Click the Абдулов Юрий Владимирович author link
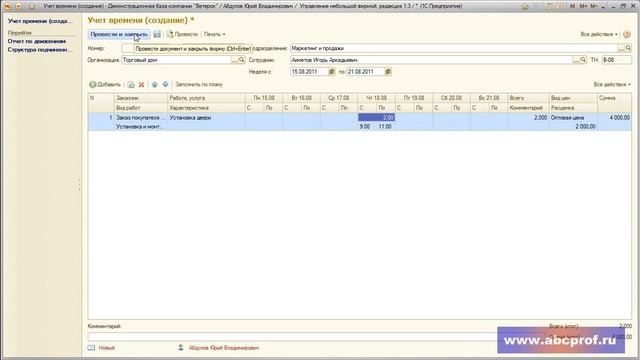640x360 pixels. (x=223, y=348)
